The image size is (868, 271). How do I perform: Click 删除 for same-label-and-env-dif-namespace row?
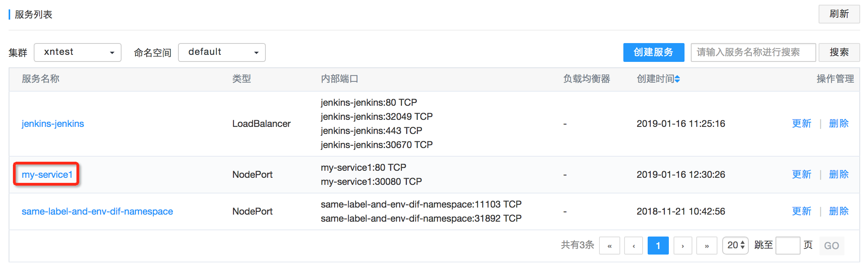click(839, 211)
